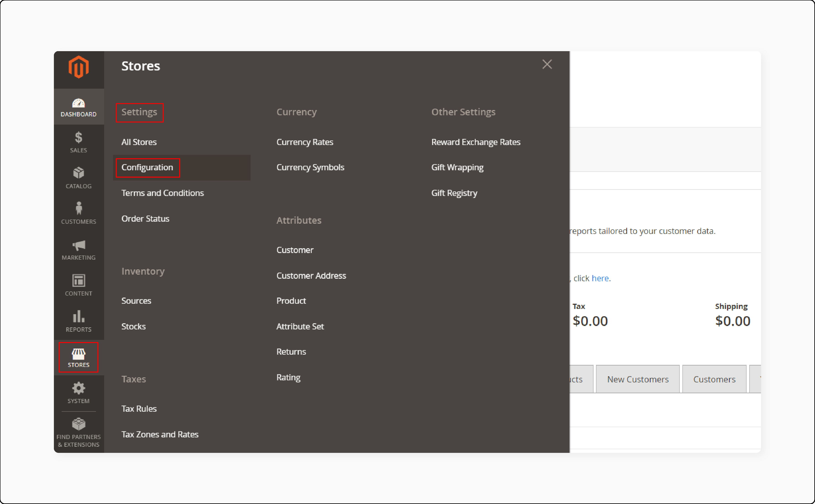Image resolution: width=815 pixels, height=504 pixels.
Task: Open Tax Rules
Action: (x=139, y=409)
